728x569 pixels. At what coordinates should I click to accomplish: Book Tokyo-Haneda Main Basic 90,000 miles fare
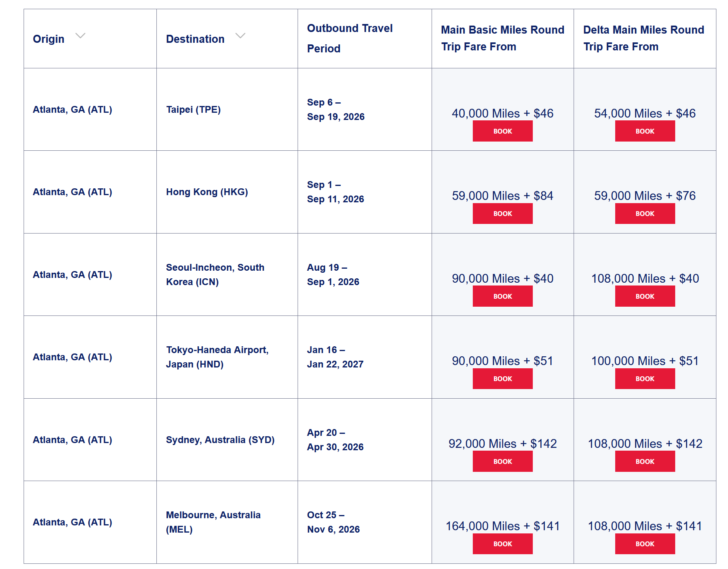coord(502,379)
